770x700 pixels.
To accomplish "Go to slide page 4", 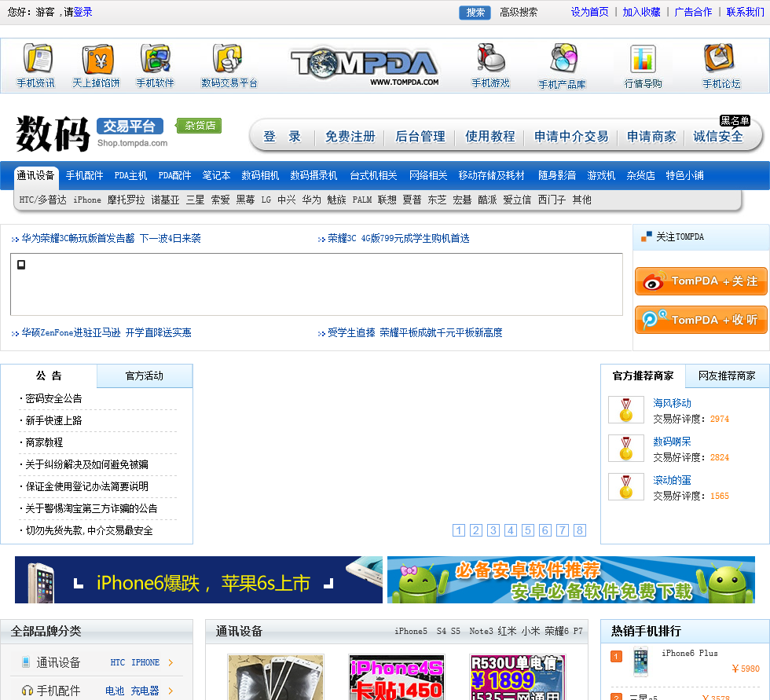I will 511,530.
